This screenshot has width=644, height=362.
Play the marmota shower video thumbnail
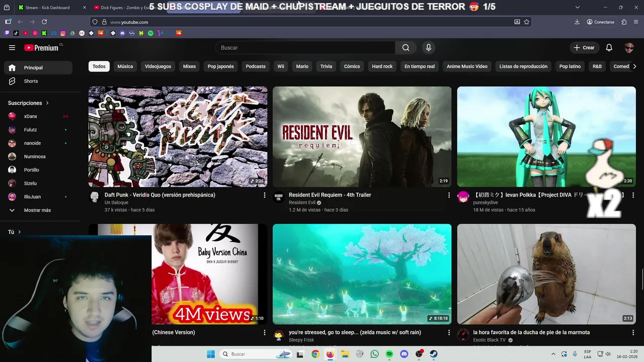pyautogui.click(x=546, y=274)
